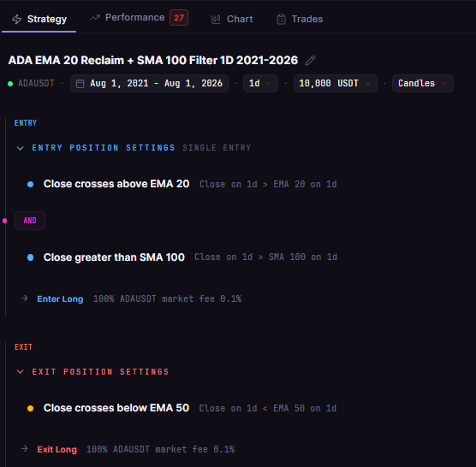Viewport: 476px width, 467px height.
Task: Click the trend line Performance icon
Action: click(95, 18)
